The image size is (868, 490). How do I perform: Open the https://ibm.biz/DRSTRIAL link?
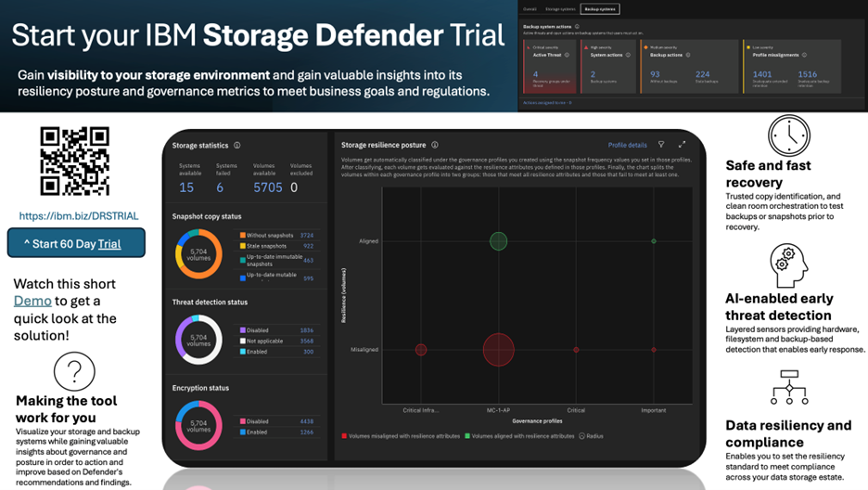[79, 216]
